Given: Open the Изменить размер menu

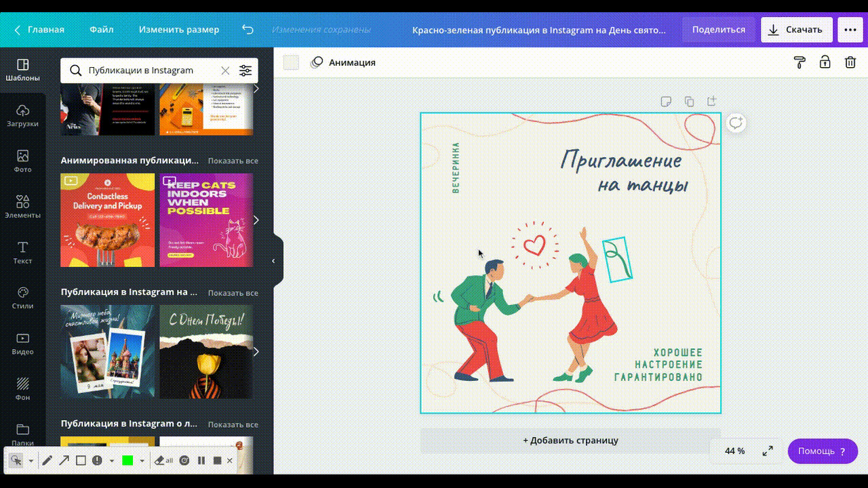Looking at the screenshot, I should coord(179,29).
